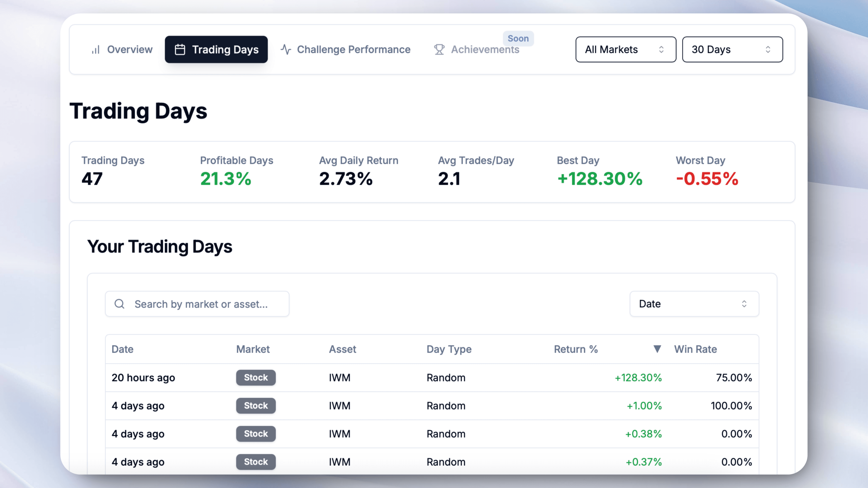Click the 100.00% win rate cell

click(x=731, y=406)
